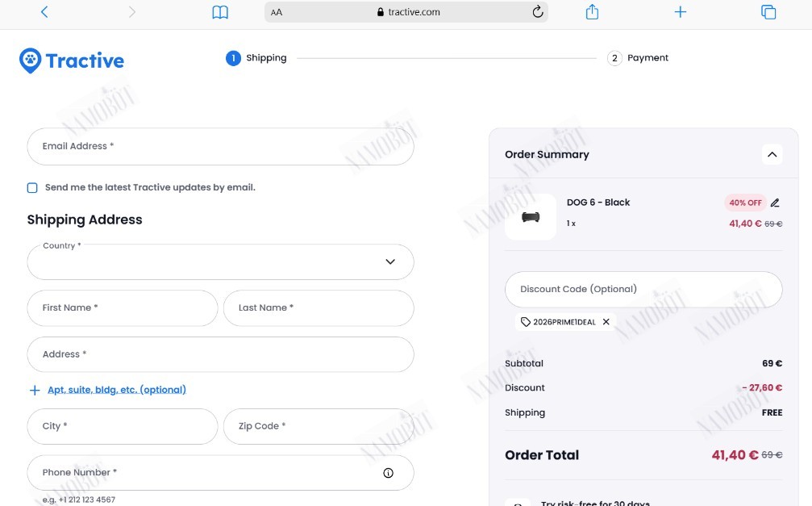The width and height of the screenshot is (812, 506).
Task: Focus the Last Name field
Action: click(319, 308)
